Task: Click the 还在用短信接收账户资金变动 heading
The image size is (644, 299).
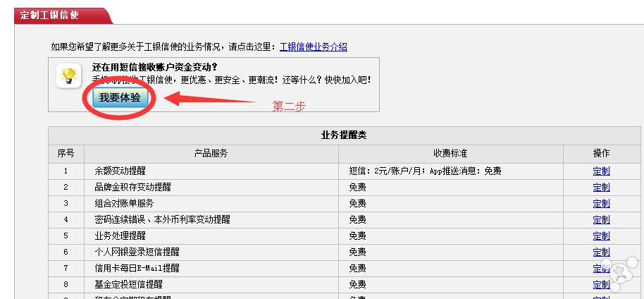Action: pyautogui.click(x=155, y=67)
